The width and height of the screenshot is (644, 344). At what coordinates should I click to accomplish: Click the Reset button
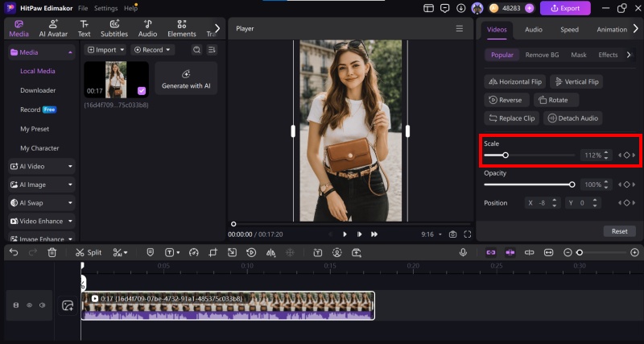coord(619,231)
